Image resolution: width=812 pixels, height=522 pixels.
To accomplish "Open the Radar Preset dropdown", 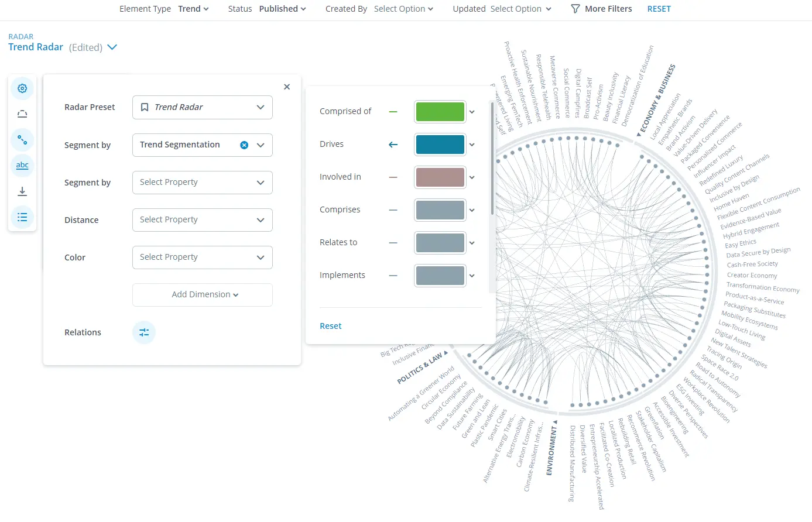I will [203, 107].
